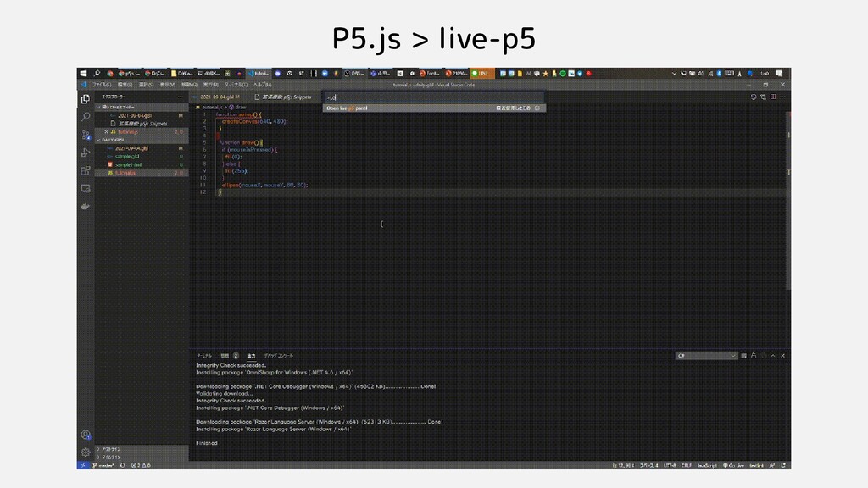Split the editor to the right
868x488 pixels.
(773, 97)
